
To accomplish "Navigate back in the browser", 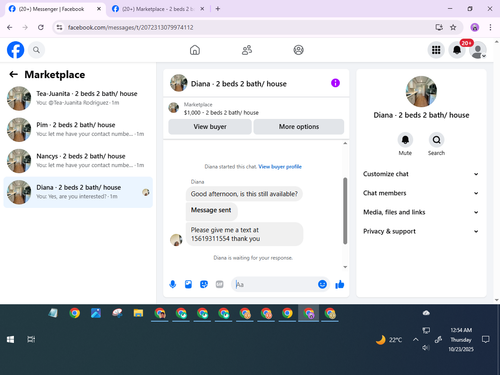I will (10, 27).
